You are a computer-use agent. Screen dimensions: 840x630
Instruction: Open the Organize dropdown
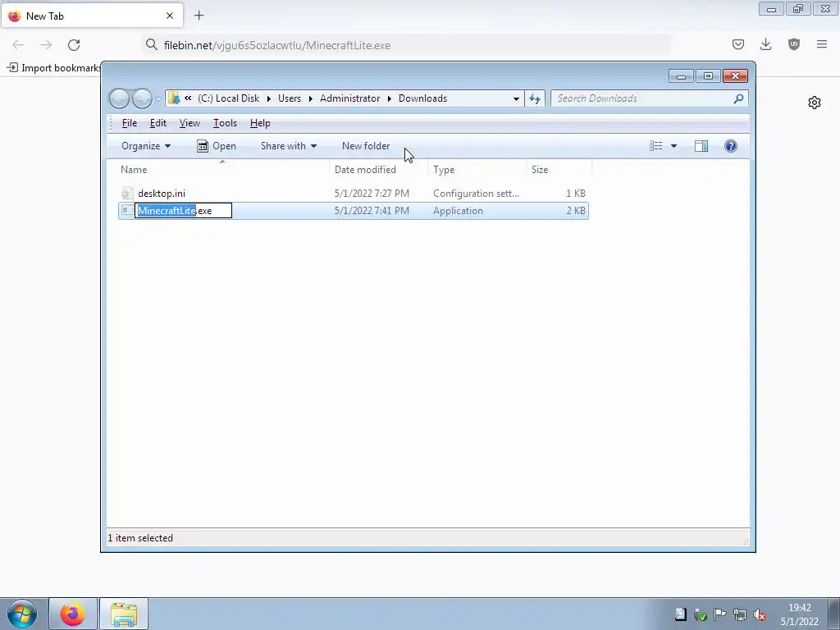tap(146, 146)
